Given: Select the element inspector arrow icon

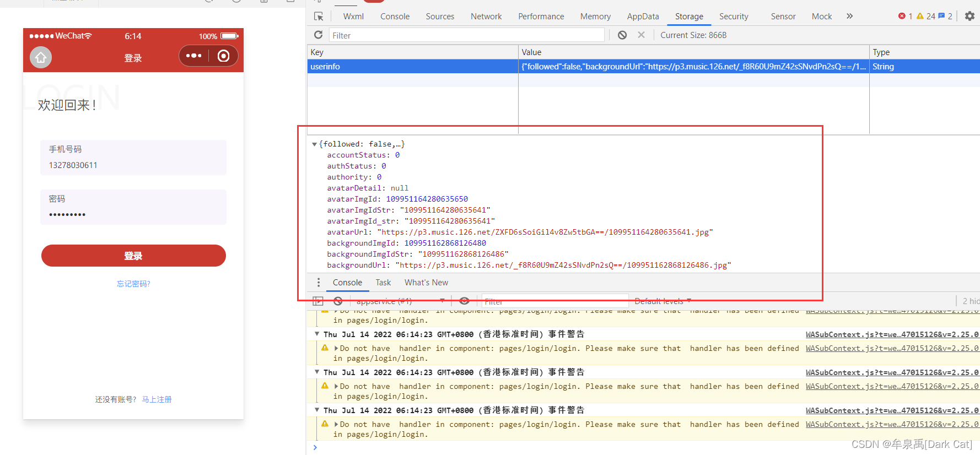Looking at the screenshot, I should [319, 17].
